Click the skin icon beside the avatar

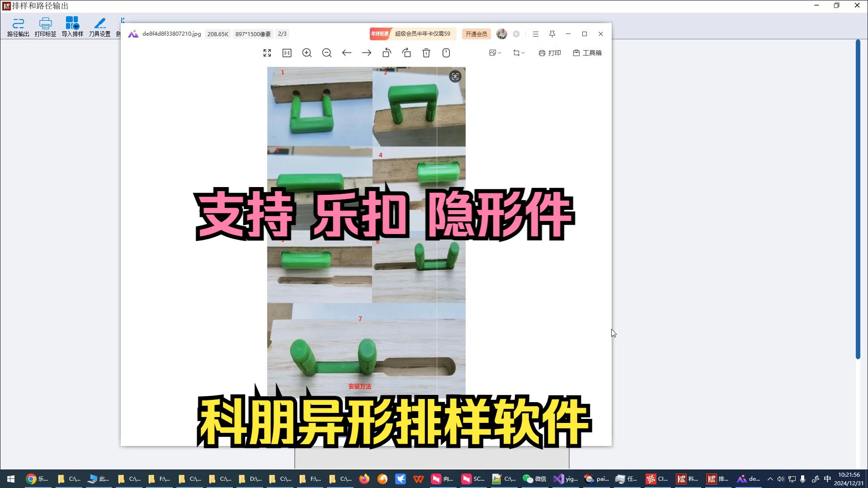tap(516, 34)
